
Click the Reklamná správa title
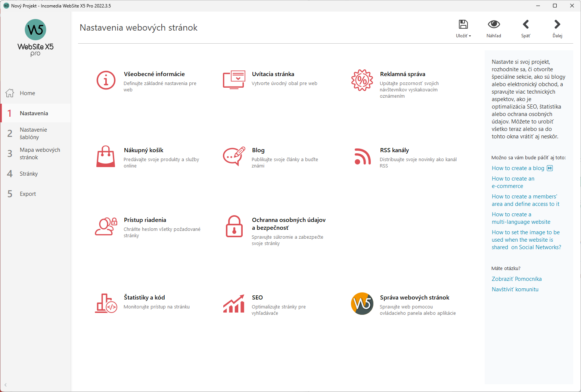pos(403,74)
